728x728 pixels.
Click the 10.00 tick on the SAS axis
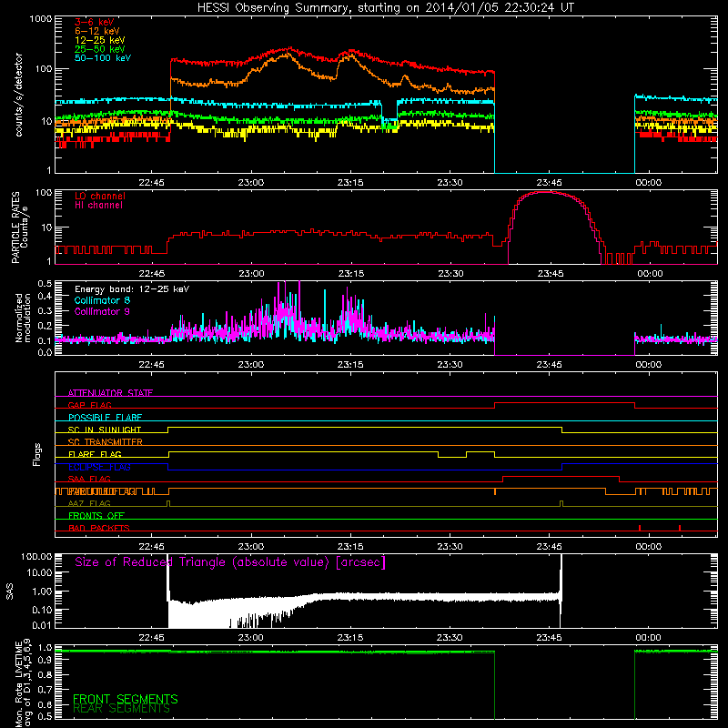click(38, 573)
